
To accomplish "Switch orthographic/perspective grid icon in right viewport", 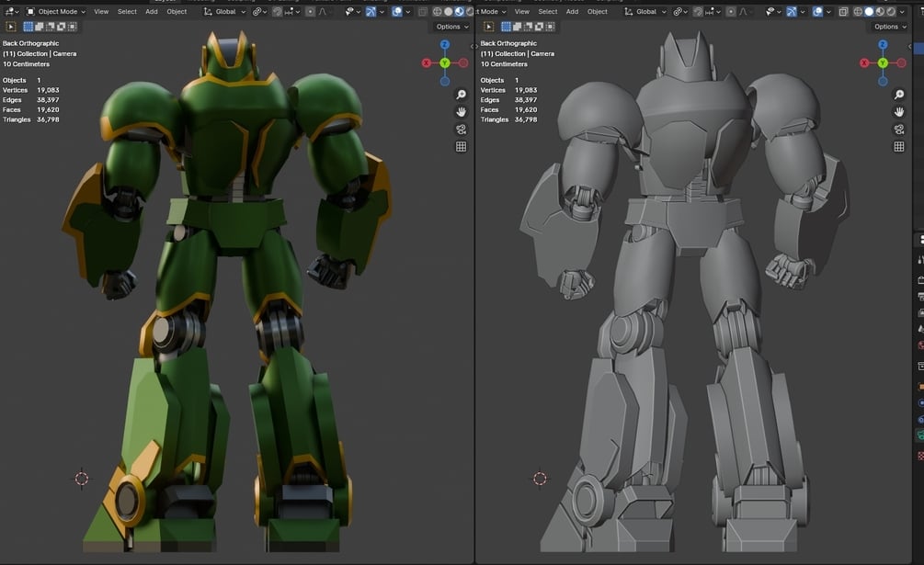I will (x=899, y=147).
